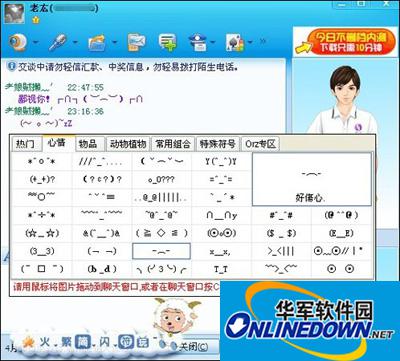
Task: Expand the microphone dropdown arrow
Action: (75, 43)
